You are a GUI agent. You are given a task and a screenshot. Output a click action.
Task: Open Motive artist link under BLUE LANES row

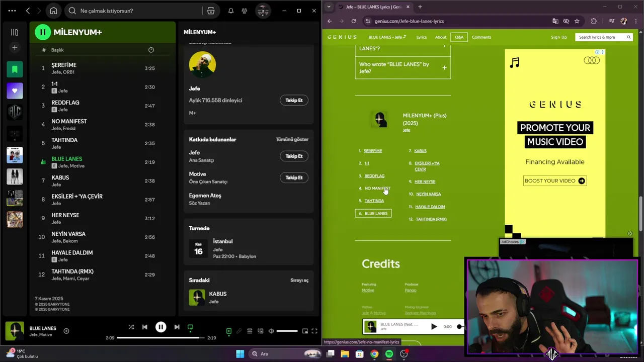tap(77, 166)
